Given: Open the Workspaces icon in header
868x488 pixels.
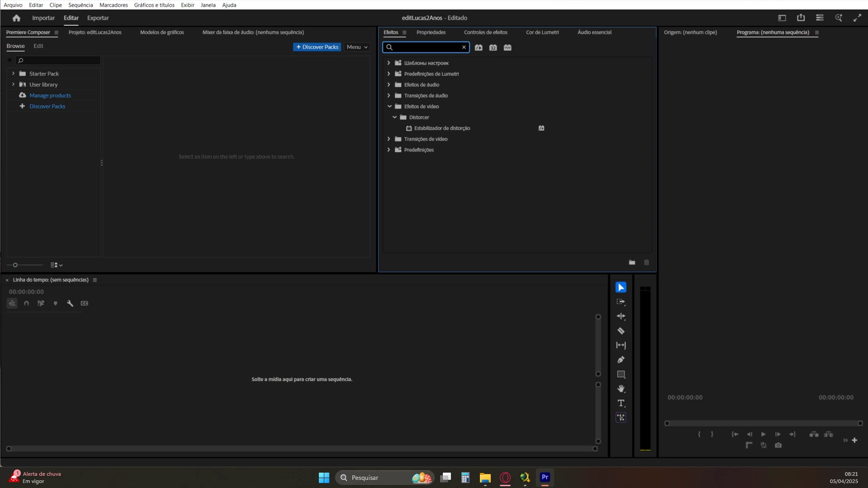Looking at the screenshot, I should (782, 18).
